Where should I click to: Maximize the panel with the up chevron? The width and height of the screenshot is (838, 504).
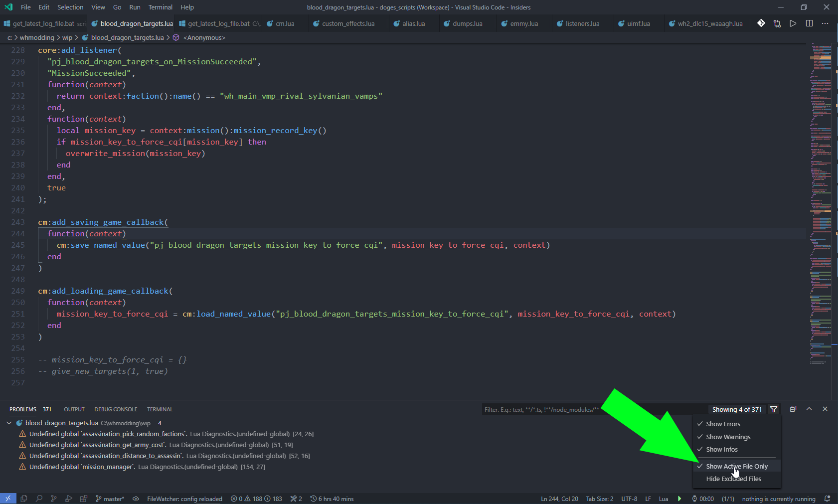coord(809,409)
